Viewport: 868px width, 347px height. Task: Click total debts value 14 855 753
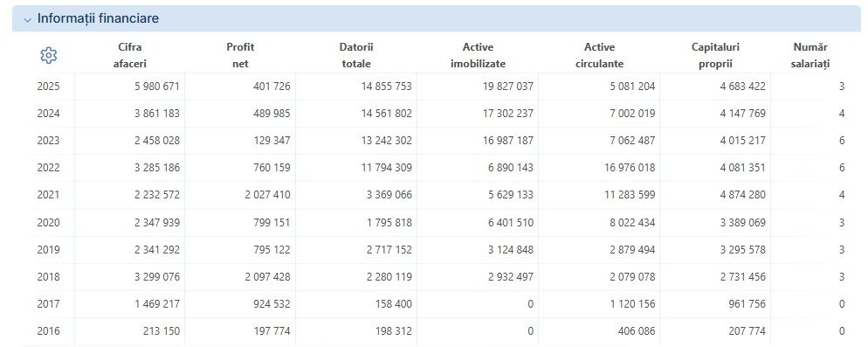(x=386, y=87)
